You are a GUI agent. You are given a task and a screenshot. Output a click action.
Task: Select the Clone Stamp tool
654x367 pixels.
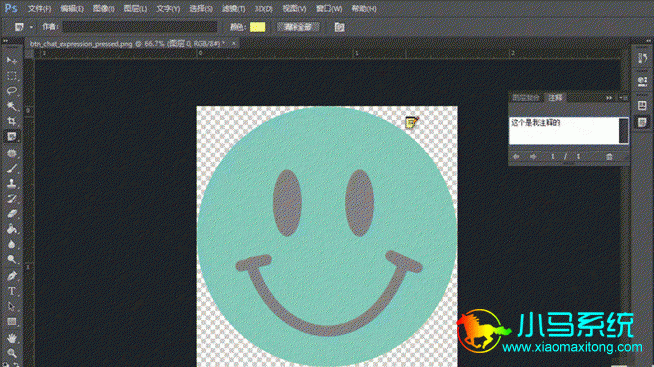[x=12, y=184]
